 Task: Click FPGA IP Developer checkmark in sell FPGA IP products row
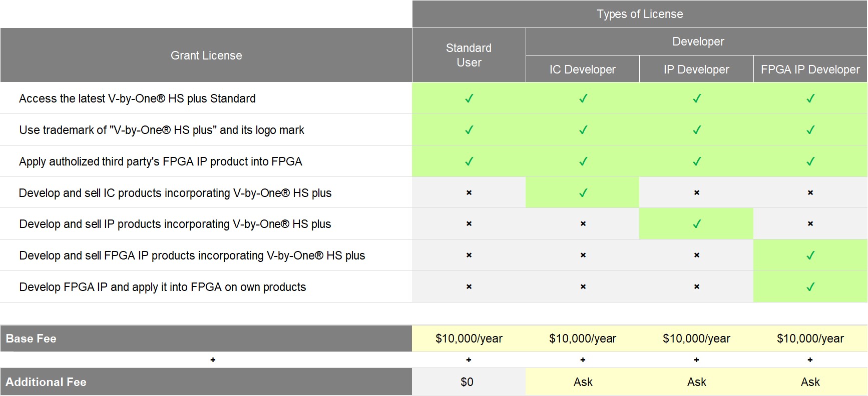[810, 255]
